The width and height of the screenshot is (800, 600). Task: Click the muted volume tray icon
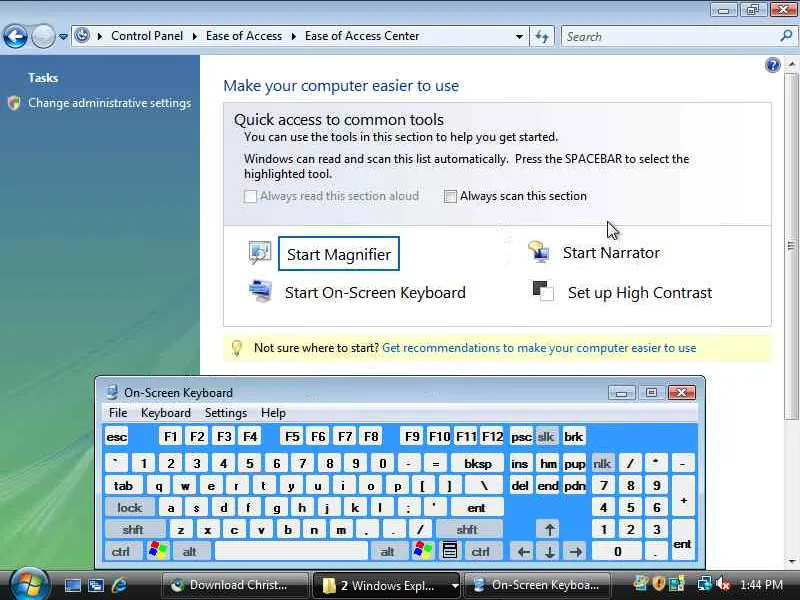[722, 583]
